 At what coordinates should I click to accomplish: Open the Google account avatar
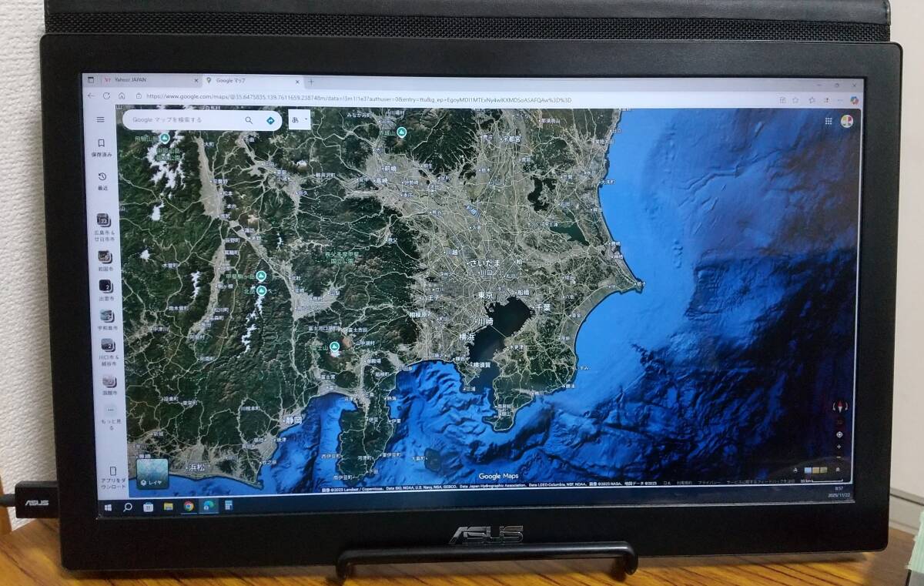pyautogui.click(x=847, y=121)
